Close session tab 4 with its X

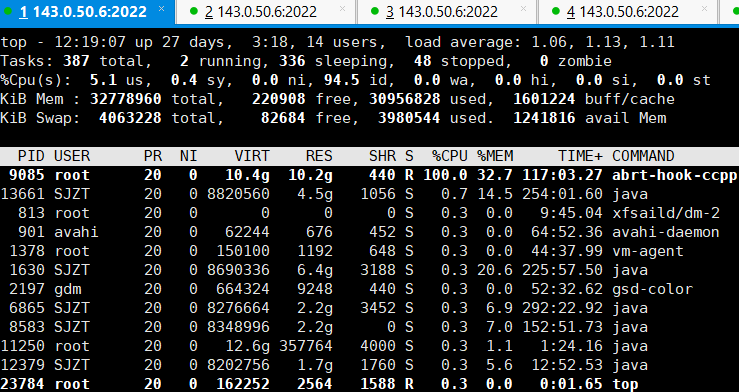tap(705, 8)
